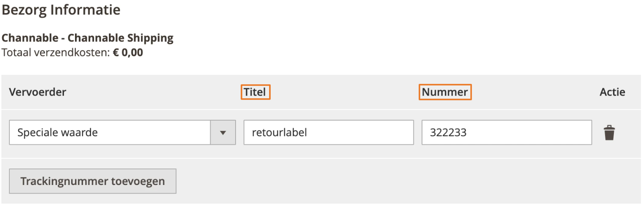Screen dimensions: 644x207
Task: Select the 'Speciale waarde' carrier box
Action: click(110, 132)
